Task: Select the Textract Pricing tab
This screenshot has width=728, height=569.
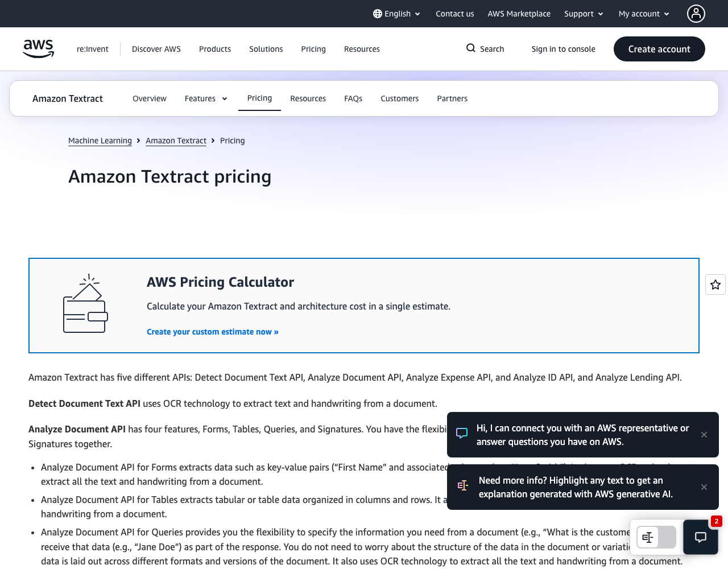Action: (259, 98)
